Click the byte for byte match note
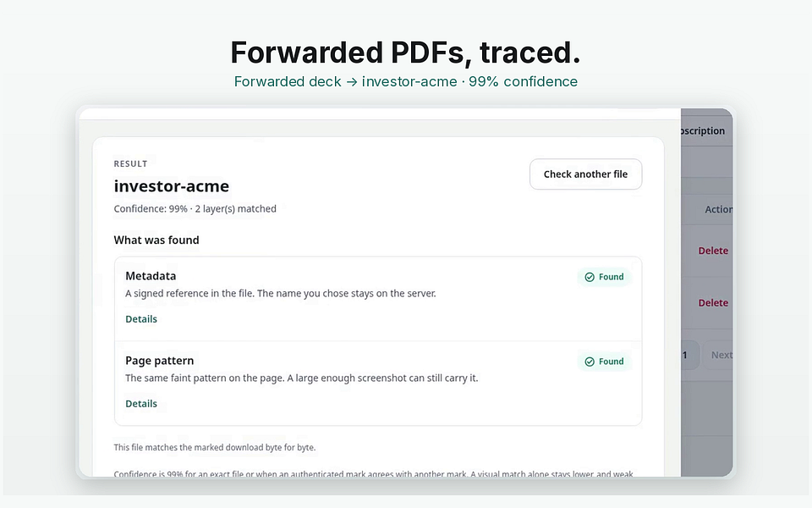The image size is (812, 508). 215,447
